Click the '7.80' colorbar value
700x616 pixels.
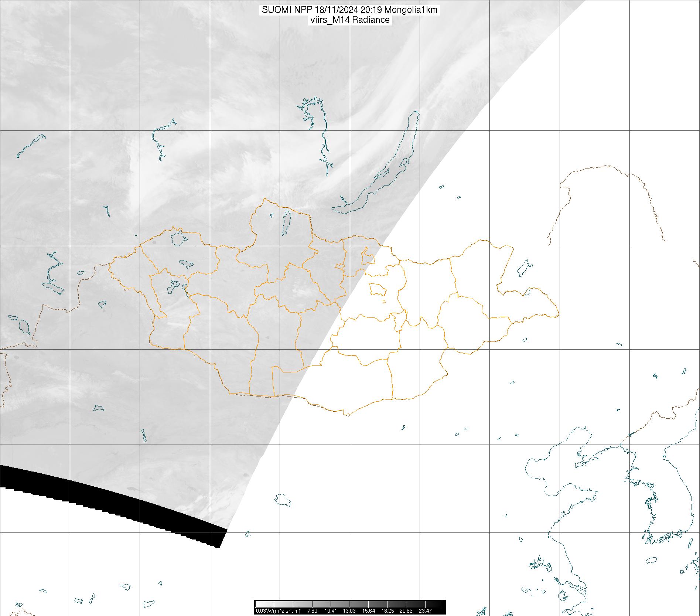point(313,611)
